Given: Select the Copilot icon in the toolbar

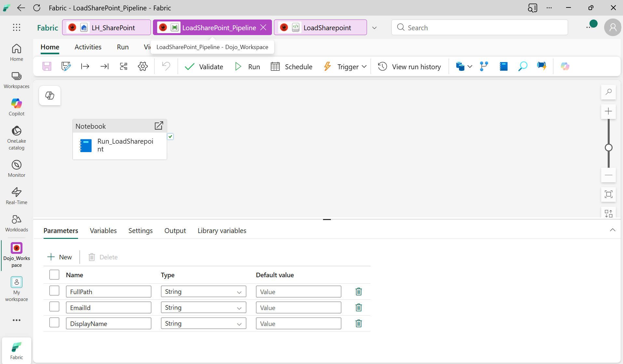Looking at the screenshot, I should tap(565, 66).
